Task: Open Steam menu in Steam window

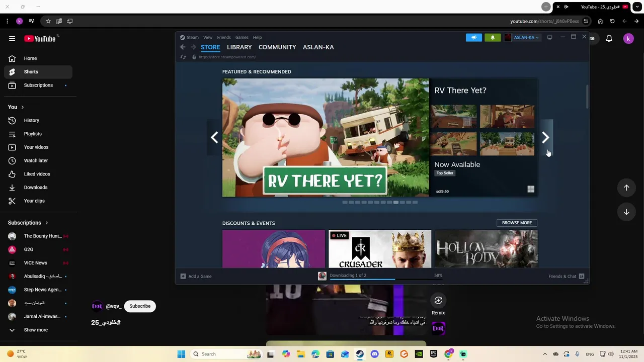Action: point(193,37)
